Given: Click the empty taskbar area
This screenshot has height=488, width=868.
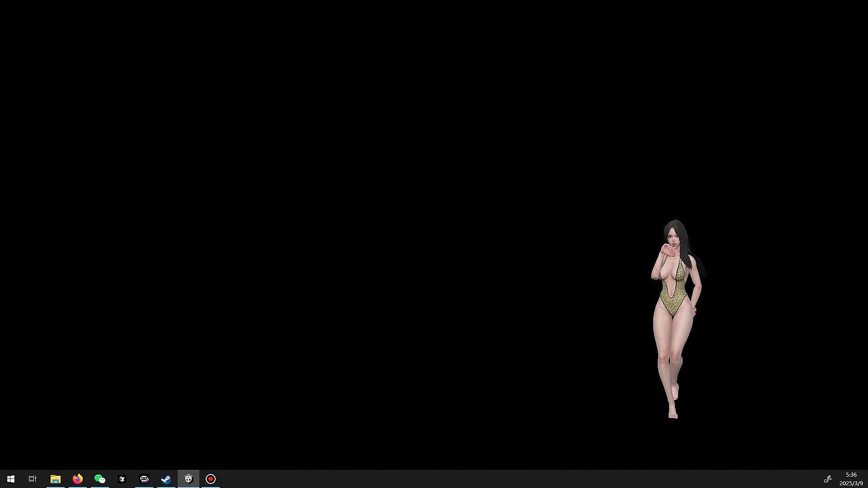Looking at the screenshot, I should [497, 479].
